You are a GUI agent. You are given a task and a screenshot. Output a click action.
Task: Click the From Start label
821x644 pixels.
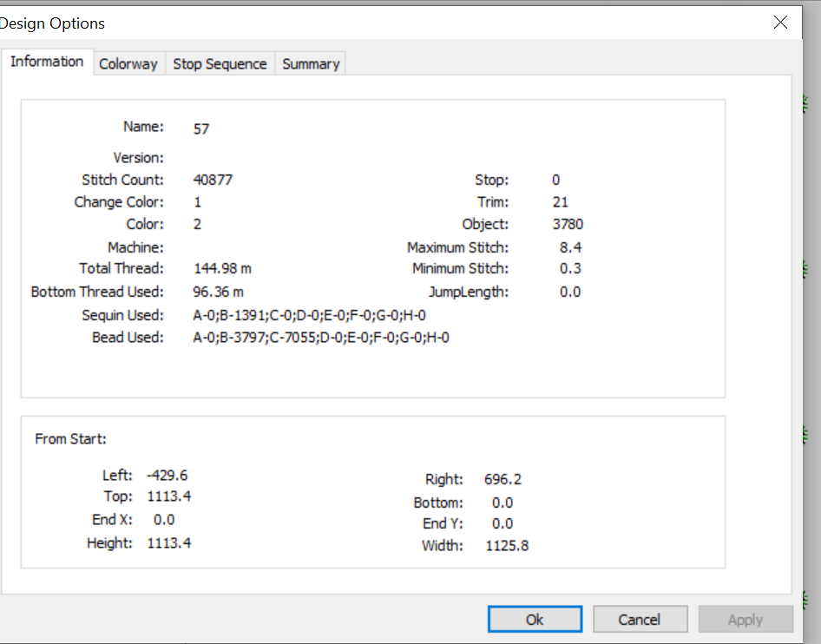[70, 439]
